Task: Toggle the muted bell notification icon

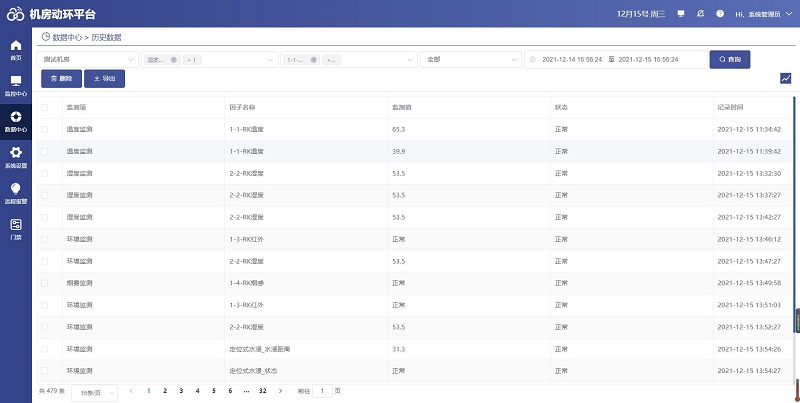Action: (701, 14)
